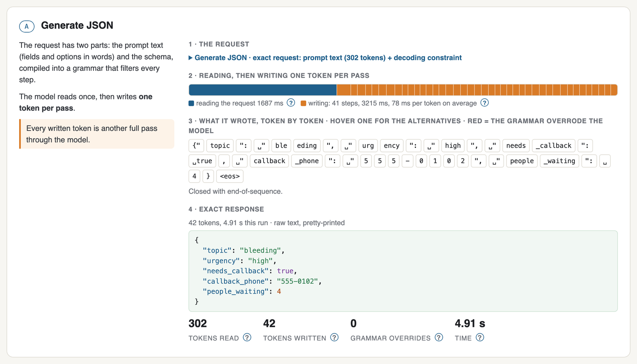Select the 'high' token chip

tap(453, 146)
